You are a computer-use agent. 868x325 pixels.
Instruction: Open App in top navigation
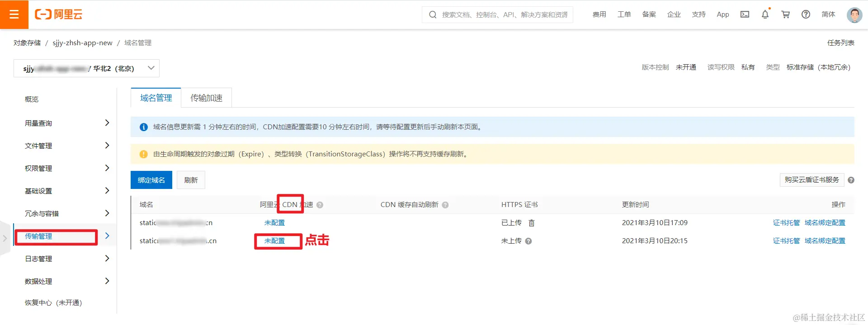click(x=723, y=14)
